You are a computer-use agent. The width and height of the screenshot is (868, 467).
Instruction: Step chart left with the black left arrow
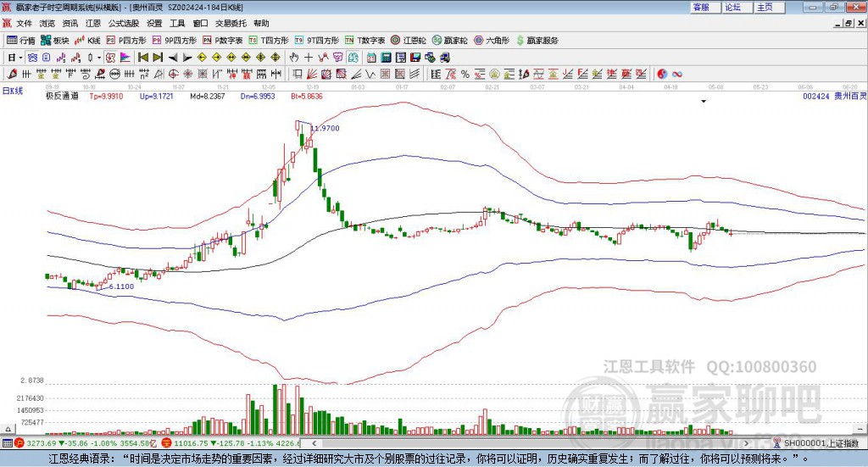pos(173,58)
